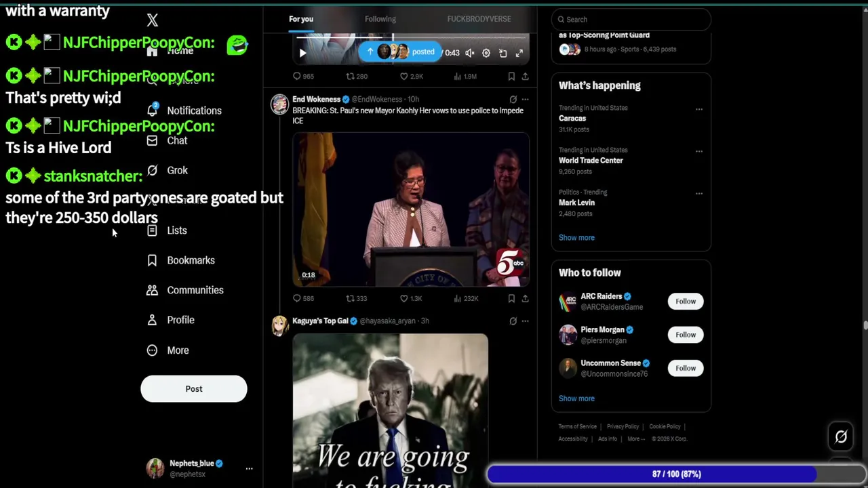Follow ARC Raiders
This screenshot has width=868, height=488.
(x=686, y=302)
